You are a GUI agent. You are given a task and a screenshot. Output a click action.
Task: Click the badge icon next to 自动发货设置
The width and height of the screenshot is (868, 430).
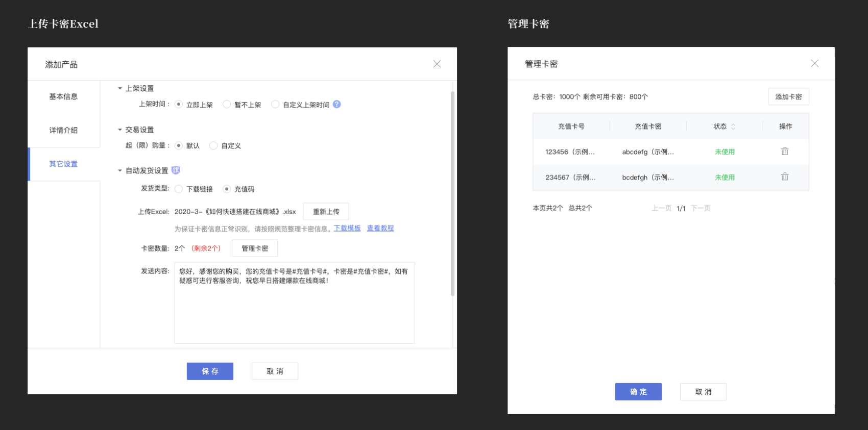point(176,170)
